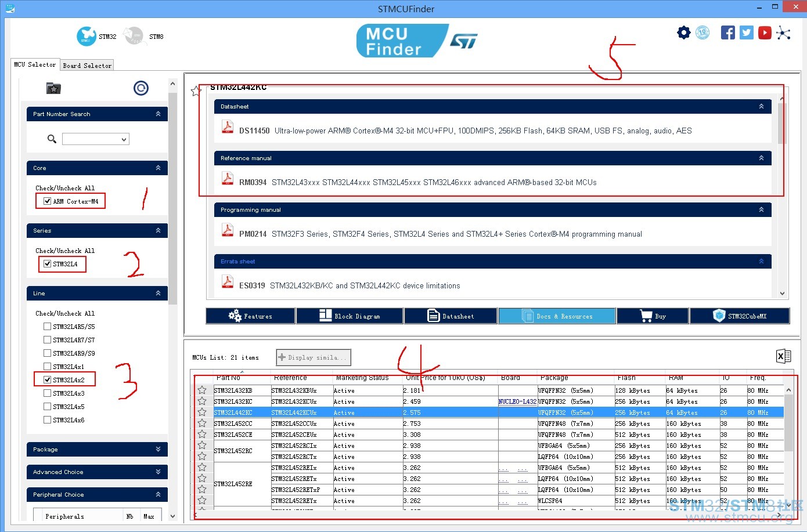807x532 pixels.
Task: Enable the STM32L4R5/S5 line checkbox
Action: pos(48,327)
